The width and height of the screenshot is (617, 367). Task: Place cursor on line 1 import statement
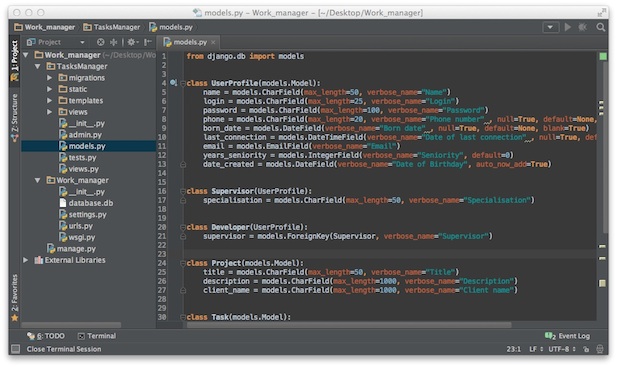pyautogui.click(x=245, y=56)
